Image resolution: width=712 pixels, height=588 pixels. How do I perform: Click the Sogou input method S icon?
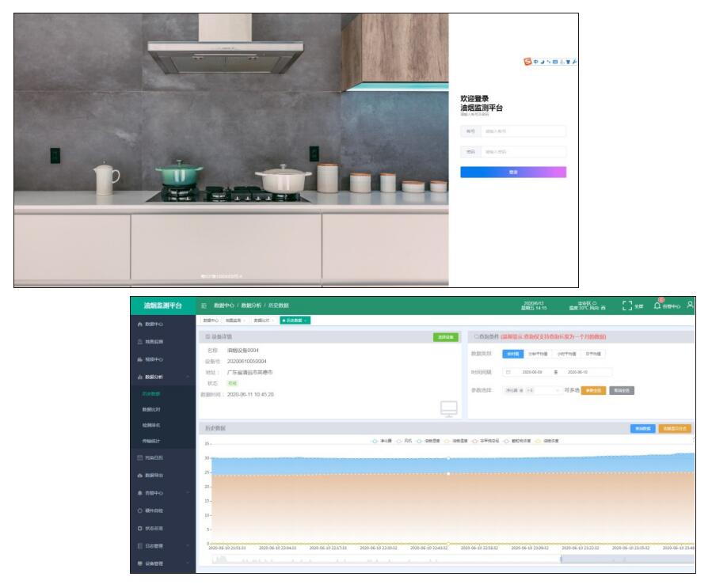527,62
